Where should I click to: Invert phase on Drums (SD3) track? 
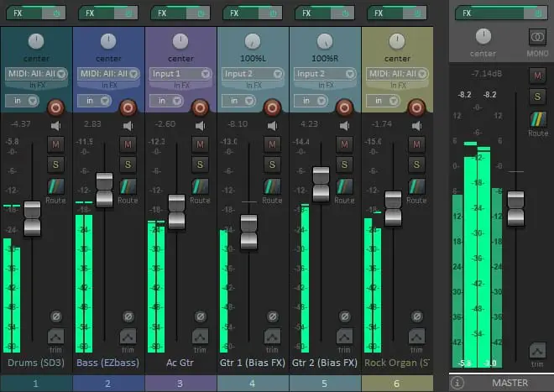point(56,316)
